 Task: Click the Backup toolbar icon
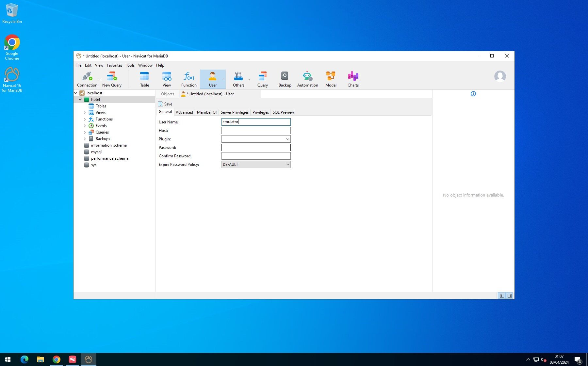tap(285, 79)
